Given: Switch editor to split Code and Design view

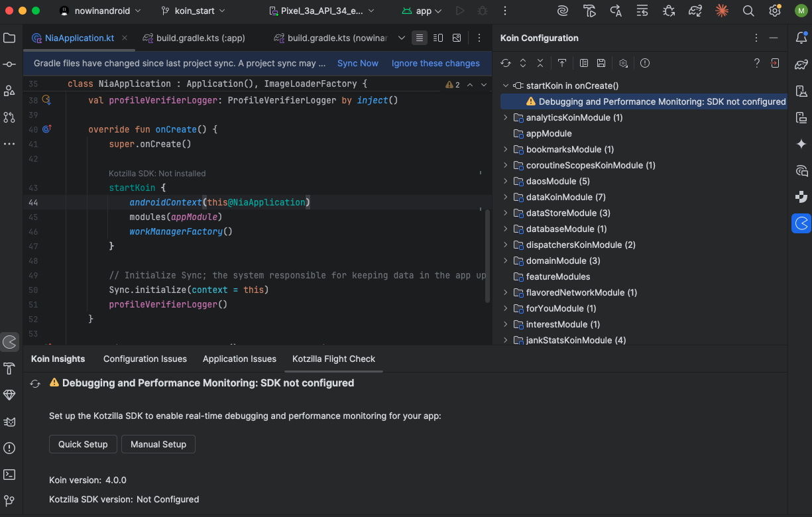Looking at the screenshot, I should coord(438,38).
